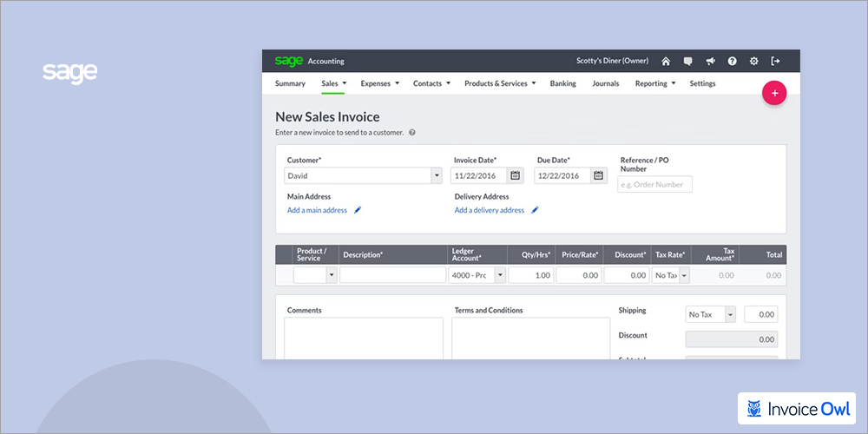The image size is (868, 434).
Task: Click the New Sales Invoice heading
Action: tap(327, 117)
